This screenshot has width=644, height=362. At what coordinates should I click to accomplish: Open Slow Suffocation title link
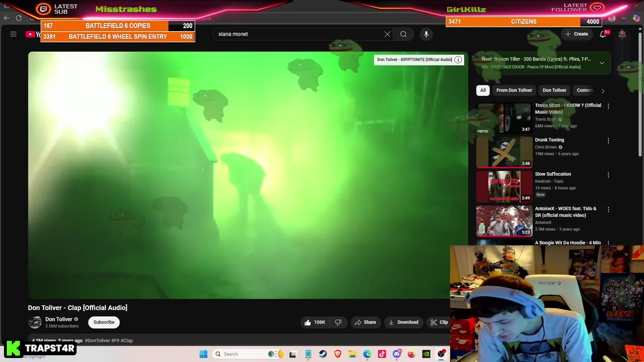coord(552,174)
